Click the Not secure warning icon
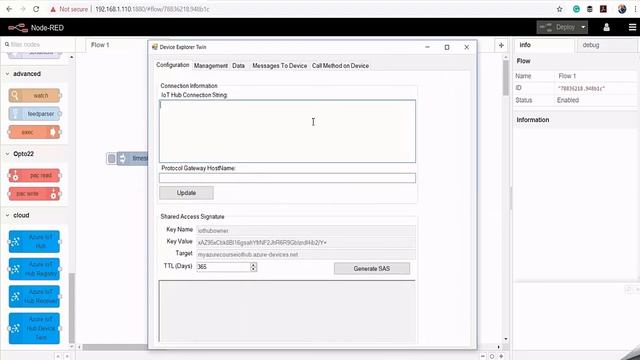The height and width of the screenshot is (360, 640). click(x=53, y=9)
